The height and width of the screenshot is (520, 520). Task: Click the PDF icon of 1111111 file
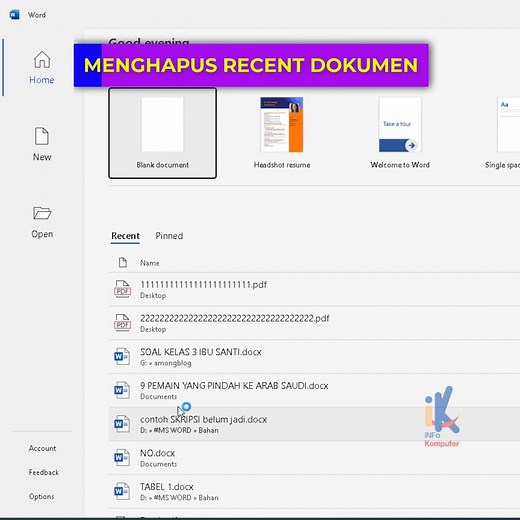pyautogui.click(x=122, y=289)
